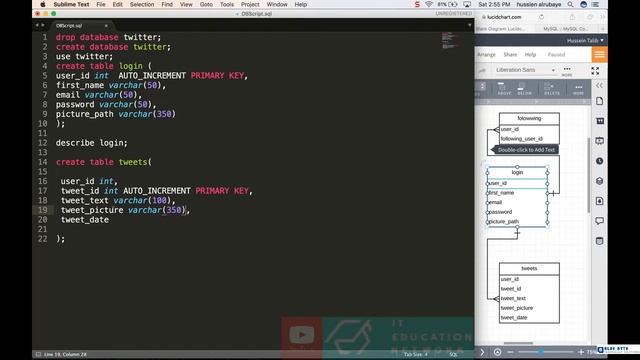Click the Delete row tool

click(551, 89)
